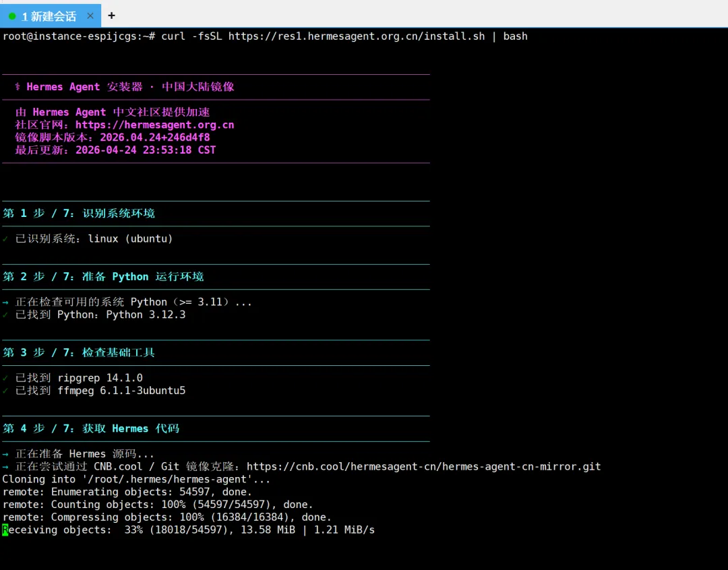Click the 正在检查可用的系统 Python line
This screenshot has height=570, width=728.
pos(127,302)
